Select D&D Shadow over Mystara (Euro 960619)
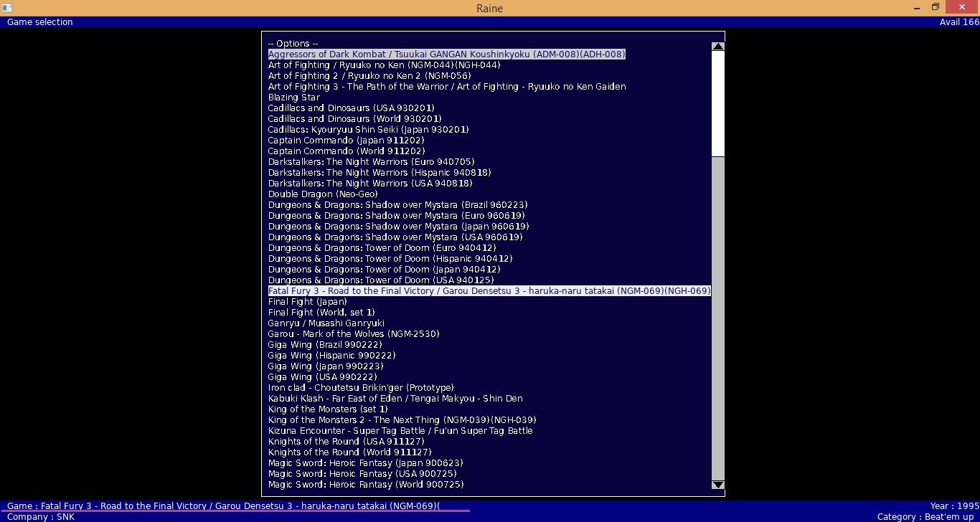980x522 pixels. click(396, 216)
